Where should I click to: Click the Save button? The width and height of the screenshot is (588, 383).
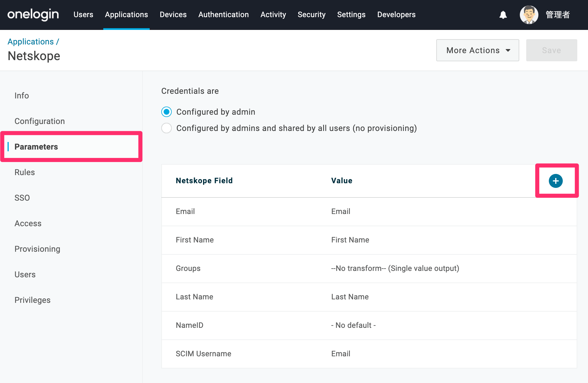551,50
